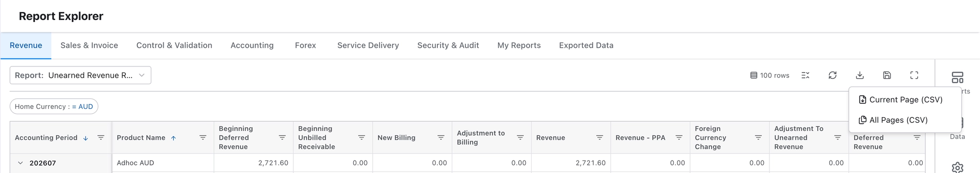
Task: Switch to the Accounting tab
Action: click(252, 45)
